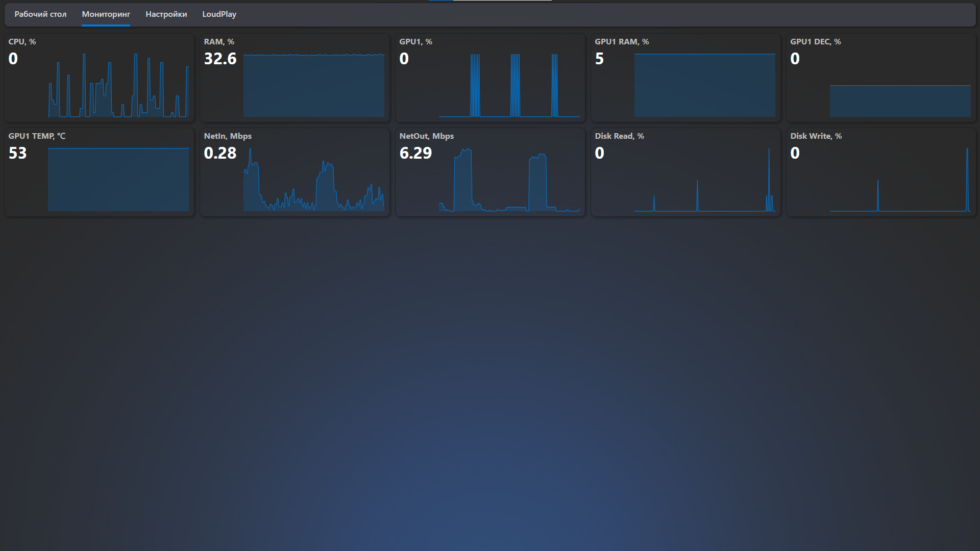
Task: Select the GPU1 RAM filled graph
Action: pyautogui.click(x=704, y=86)
